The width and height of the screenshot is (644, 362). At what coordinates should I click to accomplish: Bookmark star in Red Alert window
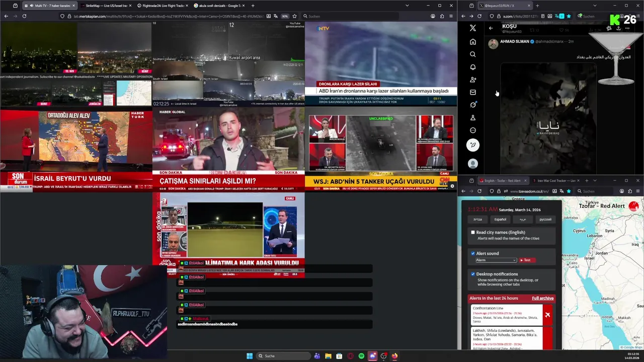[569, 191]
